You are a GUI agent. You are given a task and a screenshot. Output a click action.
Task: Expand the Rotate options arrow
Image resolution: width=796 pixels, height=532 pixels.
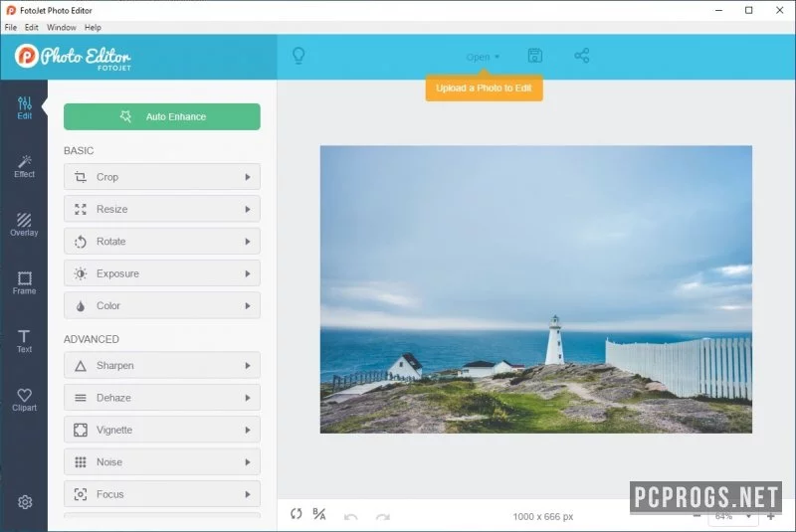tap(248, 242)
